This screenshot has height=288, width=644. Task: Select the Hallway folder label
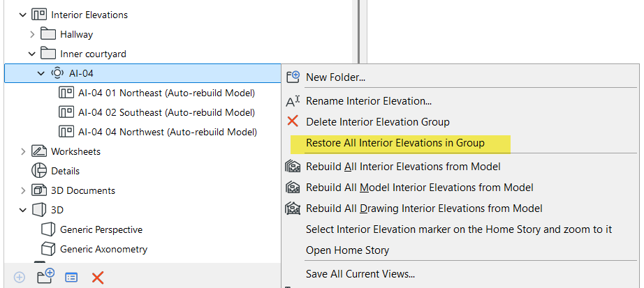point(76,34)
